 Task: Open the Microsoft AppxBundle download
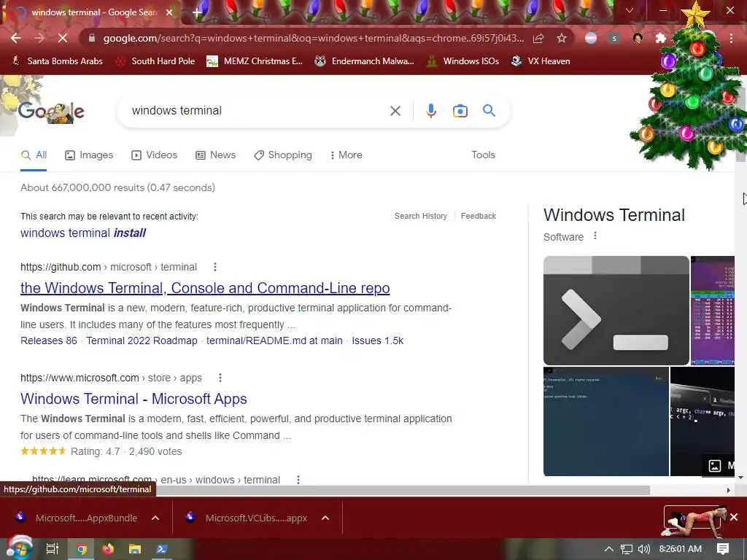[77, 518]
